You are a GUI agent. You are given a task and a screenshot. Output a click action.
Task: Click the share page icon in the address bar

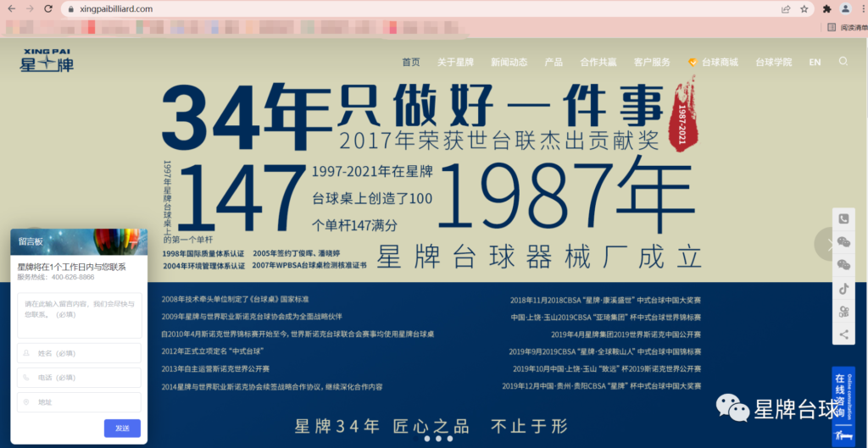786,8
